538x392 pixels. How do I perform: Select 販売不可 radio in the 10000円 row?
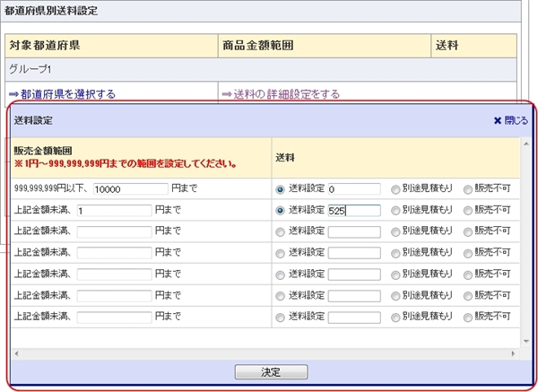(468, 189)
